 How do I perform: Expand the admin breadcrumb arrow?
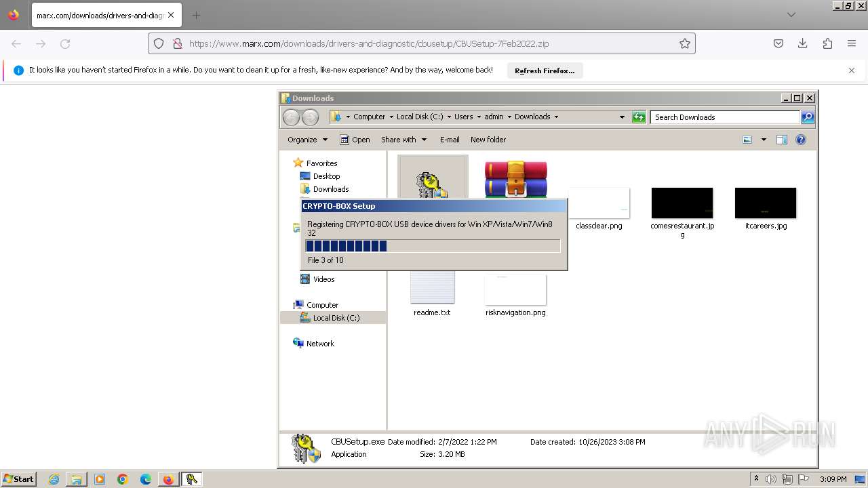coord(509,117)
